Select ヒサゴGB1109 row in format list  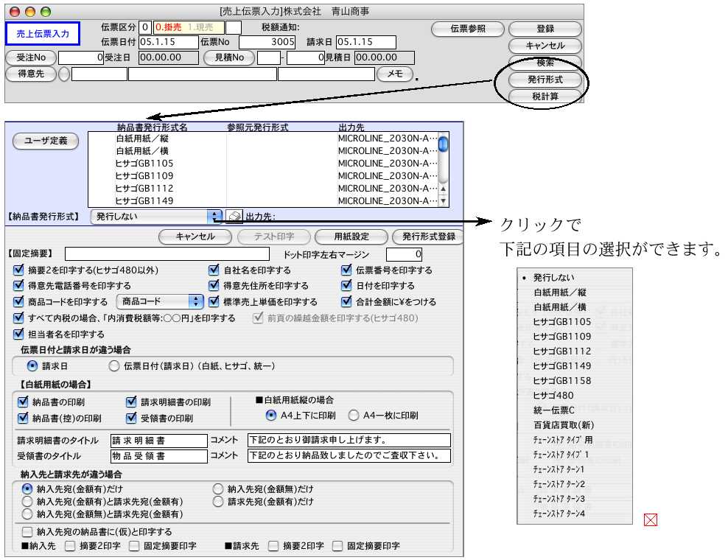(x=144, y=175)
